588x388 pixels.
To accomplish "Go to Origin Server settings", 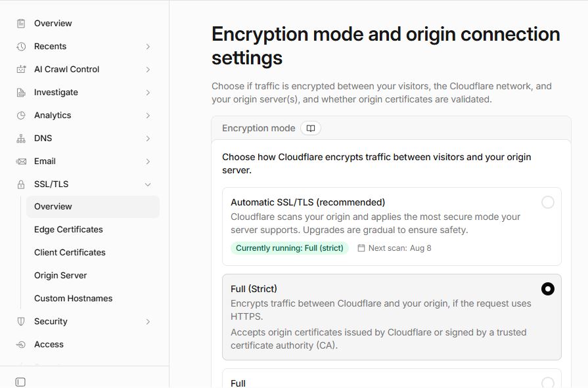I will click(60, 276).
